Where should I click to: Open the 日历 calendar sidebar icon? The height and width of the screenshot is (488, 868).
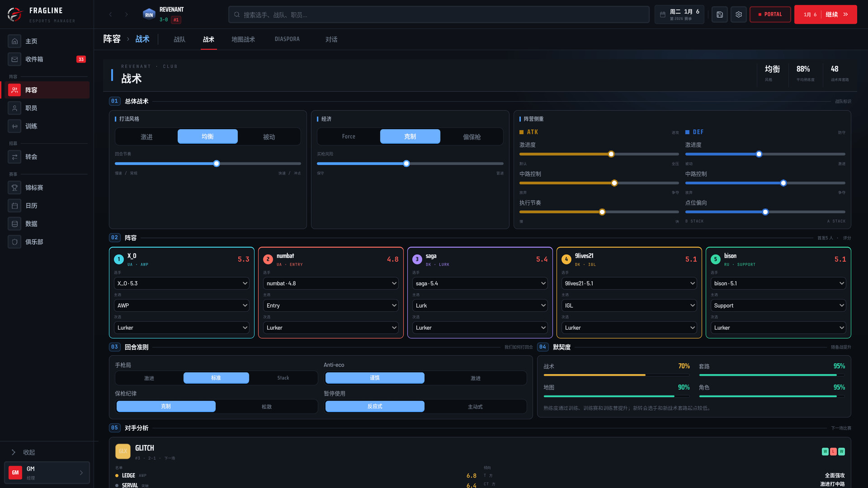pos(14,206)
